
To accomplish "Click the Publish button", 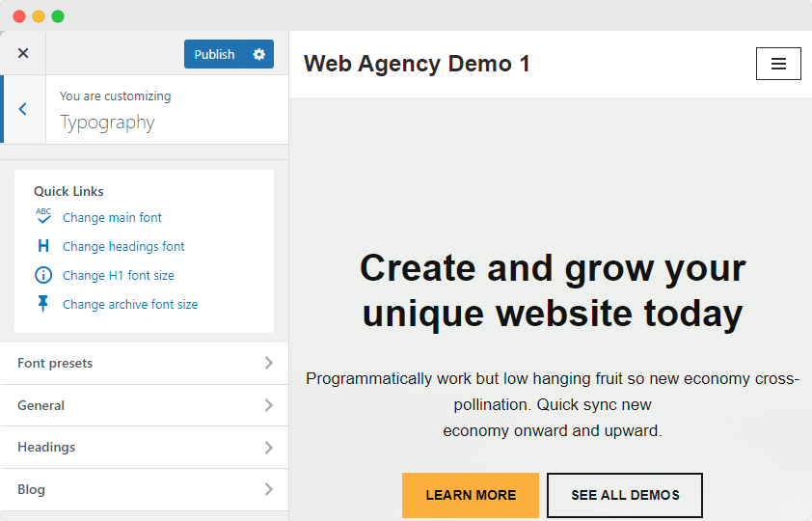I will coord(214,54).
